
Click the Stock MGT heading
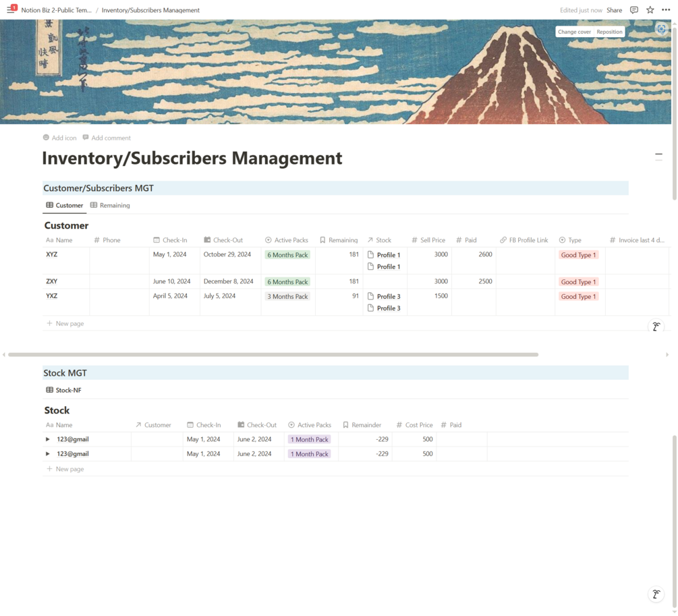65,373
